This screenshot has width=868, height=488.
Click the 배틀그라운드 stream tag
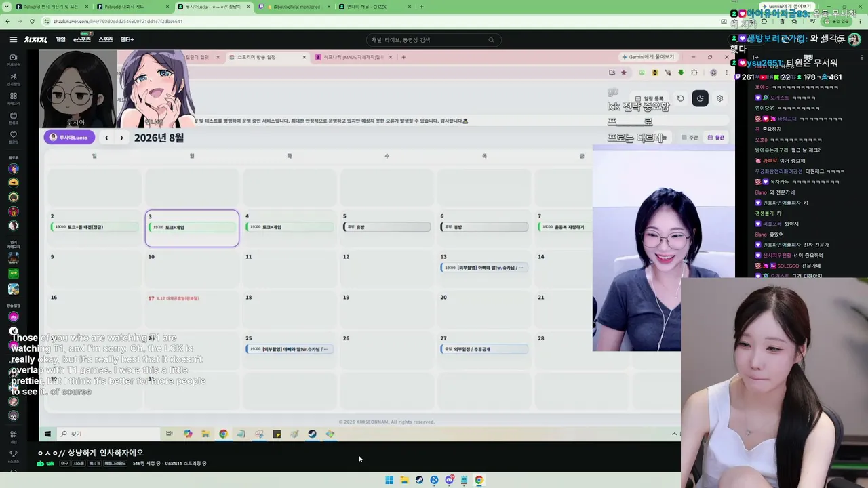115,464
